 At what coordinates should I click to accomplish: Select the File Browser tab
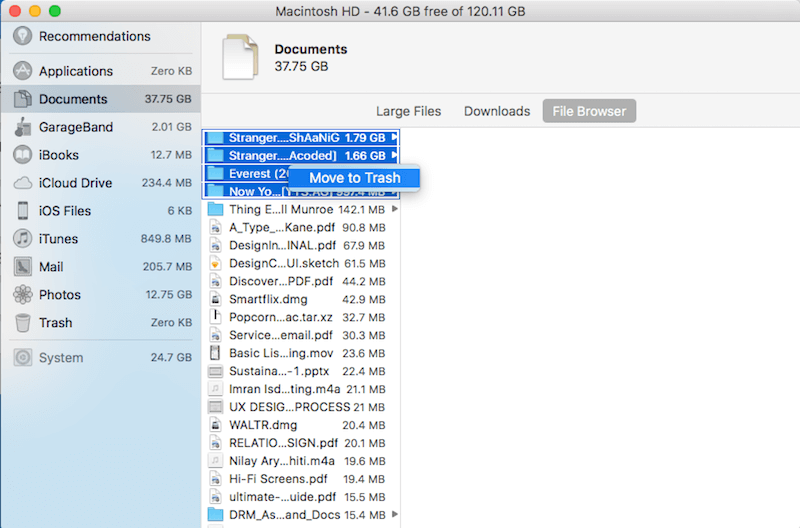click(590, 111)
